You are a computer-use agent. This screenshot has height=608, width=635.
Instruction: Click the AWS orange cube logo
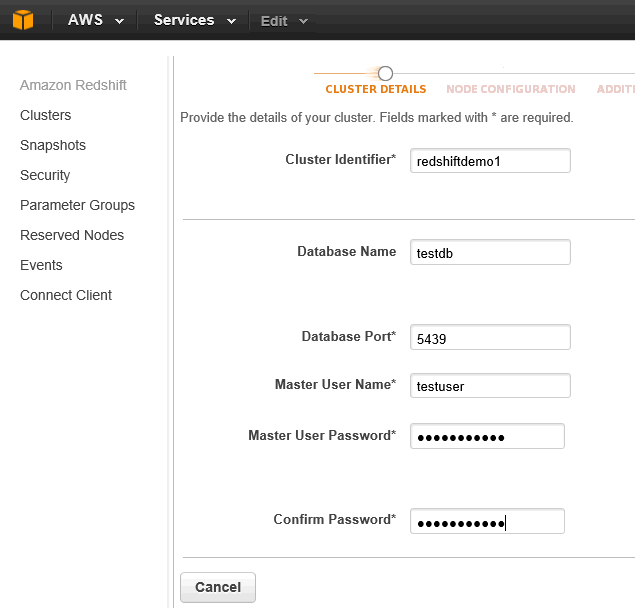pyautogui.click(x=23, y=20)
